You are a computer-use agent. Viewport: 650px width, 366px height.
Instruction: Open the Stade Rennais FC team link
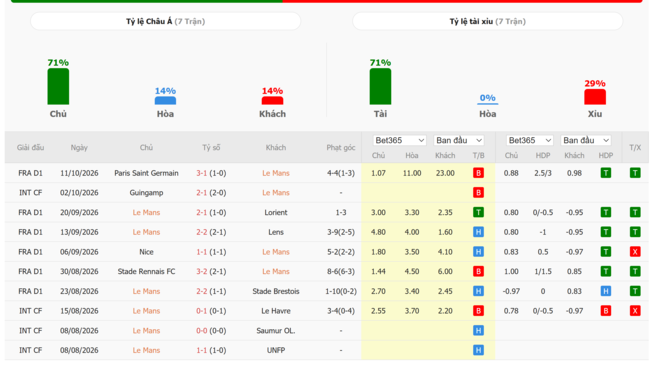pyautogui.click(x=146, y=271)
